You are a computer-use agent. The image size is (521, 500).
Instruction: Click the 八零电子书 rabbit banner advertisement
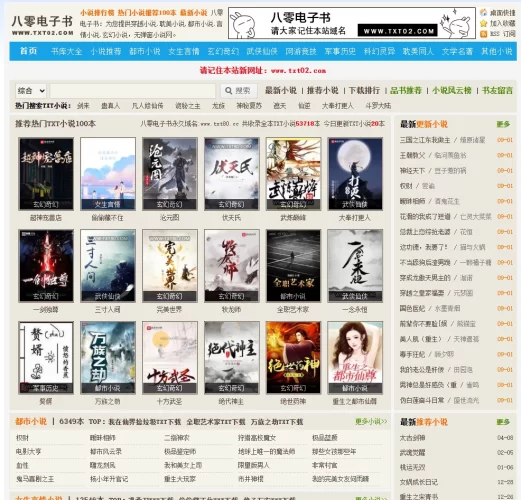coord(352,23)
